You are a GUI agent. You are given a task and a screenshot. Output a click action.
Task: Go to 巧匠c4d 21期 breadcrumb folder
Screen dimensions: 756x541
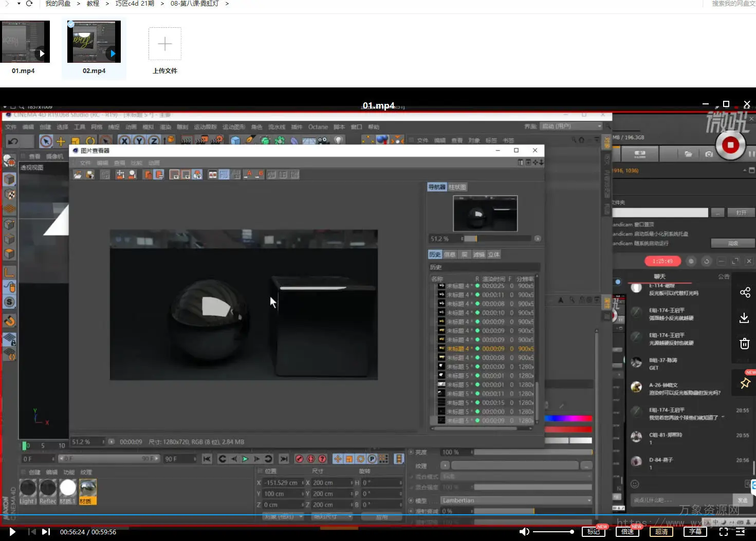pyautogui.click(x=135, y=4)
